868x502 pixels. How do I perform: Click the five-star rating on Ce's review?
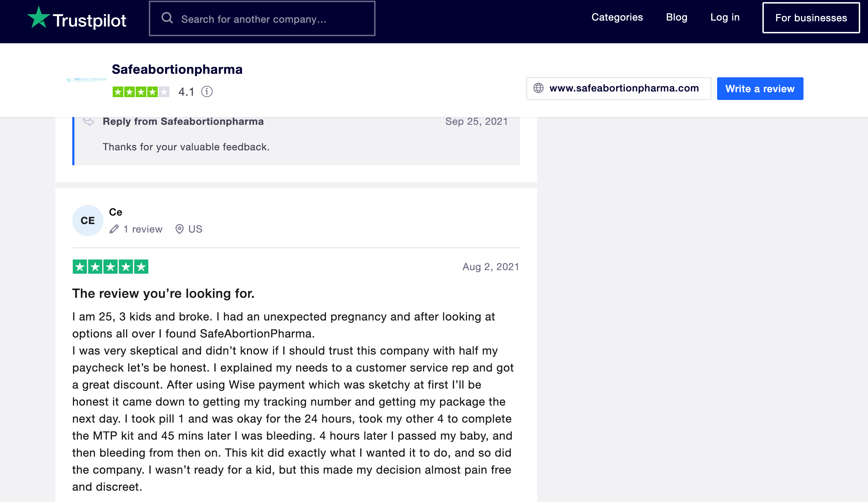pos(111,267)
